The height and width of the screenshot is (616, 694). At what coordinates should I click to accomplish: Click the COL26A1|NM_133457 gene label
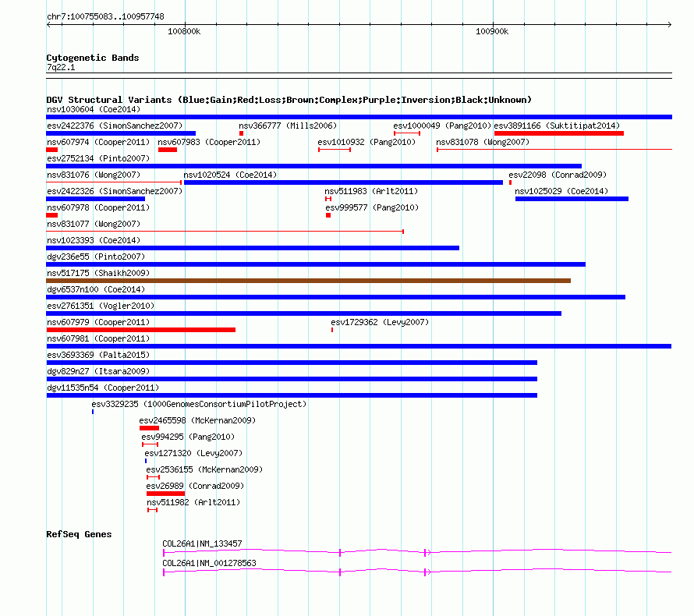click(202, 543)
